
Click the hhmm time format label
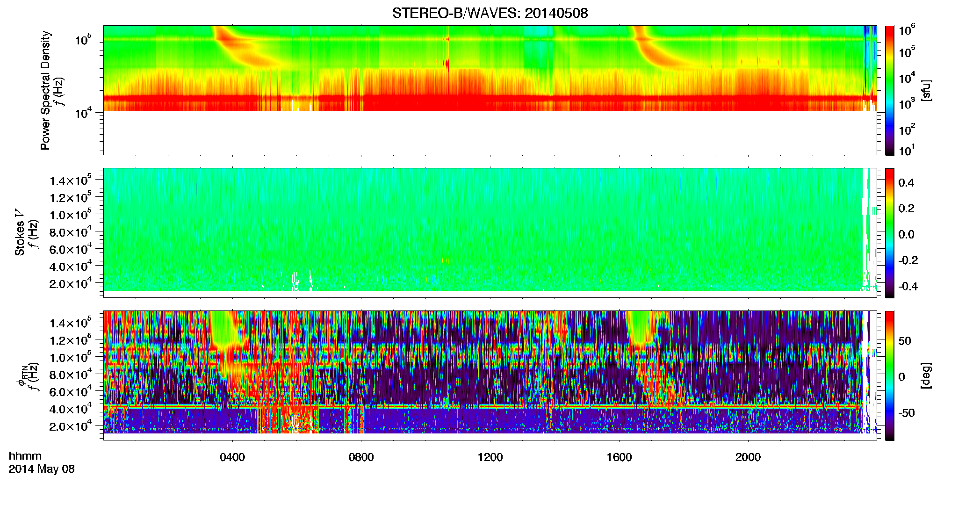click(x=25, y=456)
